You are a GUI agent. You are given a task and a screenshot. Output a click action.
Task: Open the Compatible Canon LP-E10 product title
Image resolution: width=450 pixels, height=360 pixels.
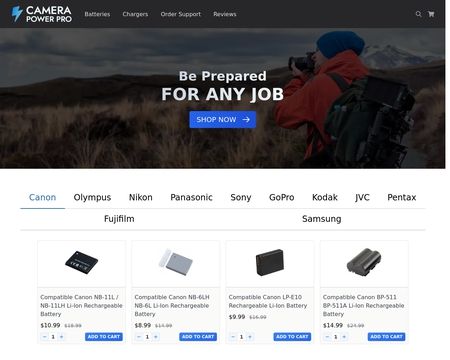point(268,301)
